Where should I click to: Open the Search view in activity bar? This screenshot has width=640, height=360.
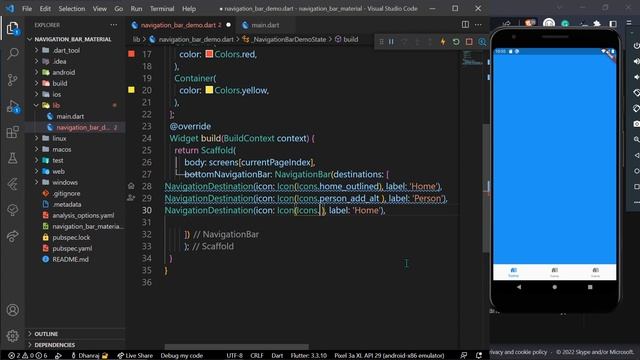(13, 54)
